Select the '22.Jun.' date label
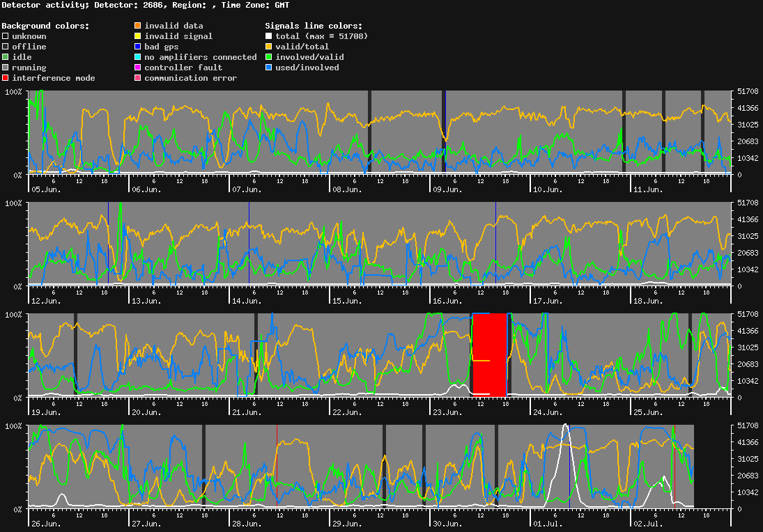Image resolution: width=763 pixels, height=532 pixels. (348, 412)
